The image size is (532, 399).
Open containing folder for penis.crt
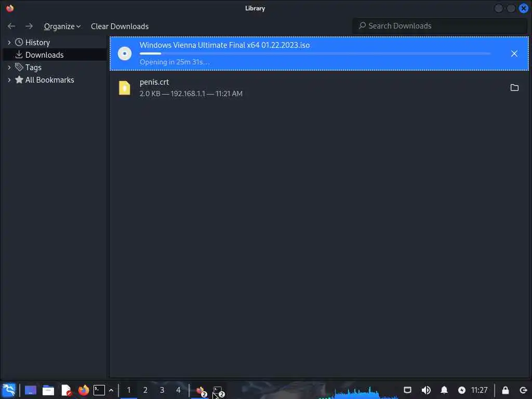point(514,87)
